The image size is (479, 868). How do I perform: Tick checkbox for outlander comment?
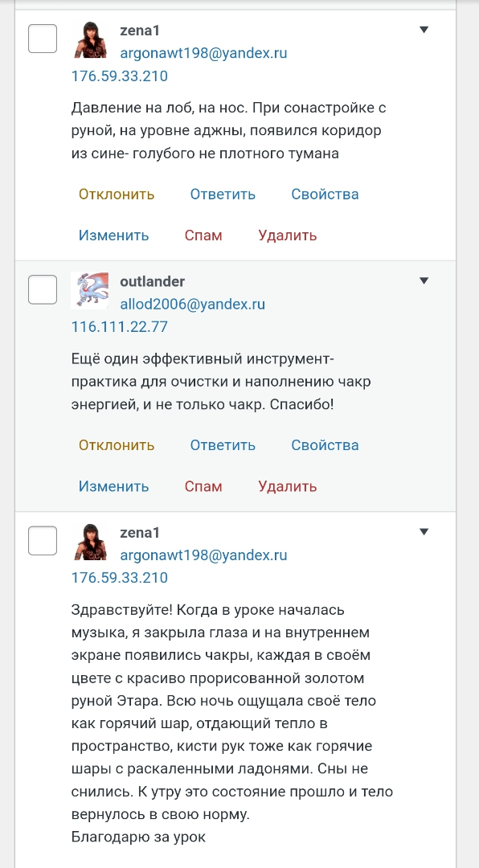43,289
